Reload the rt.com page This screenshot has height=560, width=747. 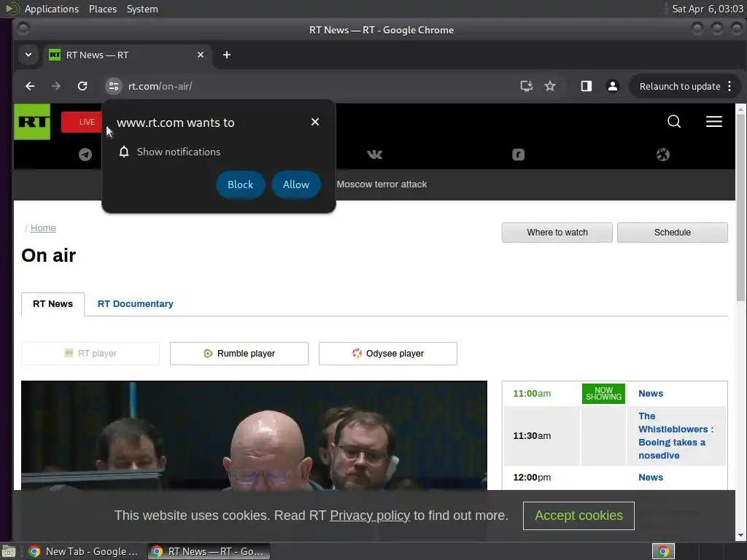coord(82,86)
